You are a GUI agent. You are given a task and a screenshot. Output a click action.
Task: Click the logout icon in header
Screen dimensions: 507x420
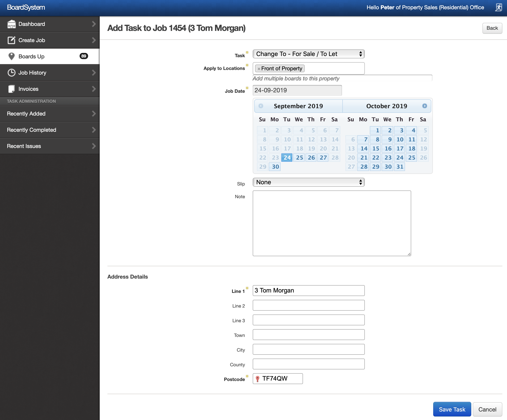(498, 8)
